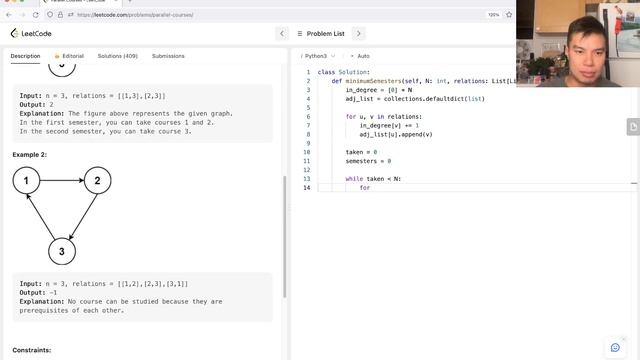
Task: Click 'Example 2:' heading
Action: pyautogui.click(x=29, y=155)
